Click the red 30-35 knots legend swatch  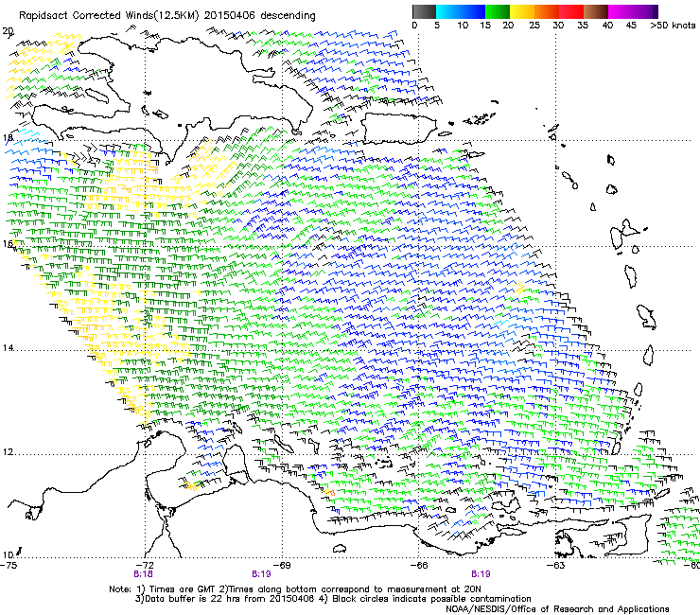click(x=571, y=11)
